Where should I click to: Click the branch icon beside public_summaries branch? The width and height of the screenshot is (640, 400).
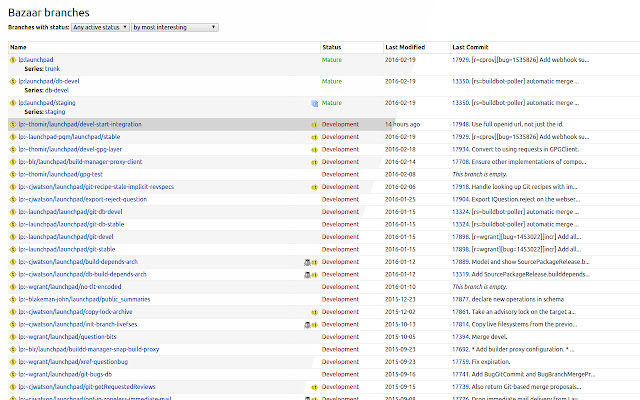coord(13,300)
